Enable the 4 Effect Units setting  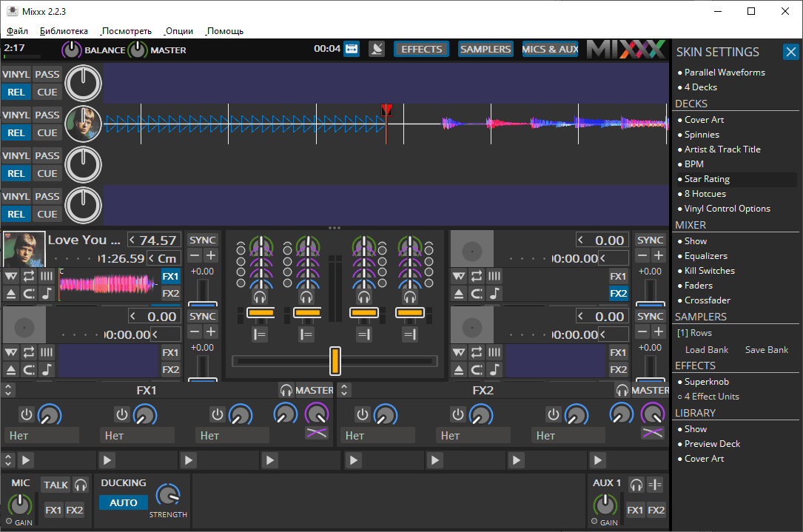(x=711, y=397)
